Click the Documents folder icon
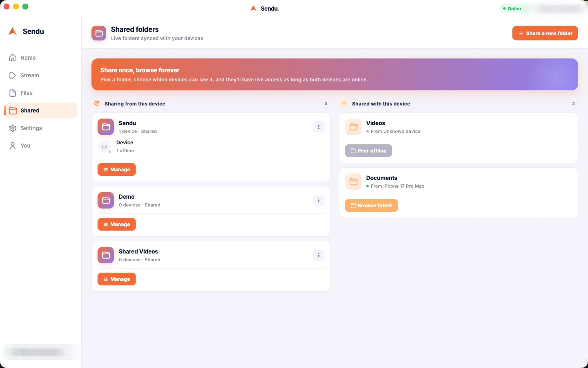The image size is (588, 368). click(353, 182)
